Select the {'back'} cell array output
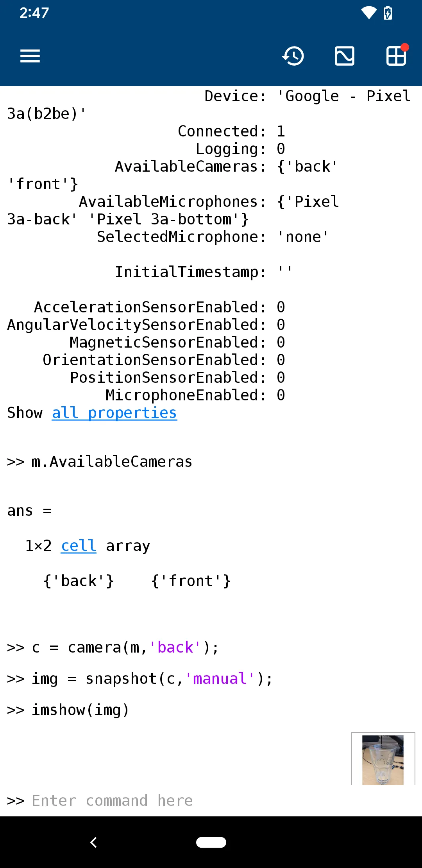Image resolution: width=422 pixels, height=868 pixels. coord(78,580)
